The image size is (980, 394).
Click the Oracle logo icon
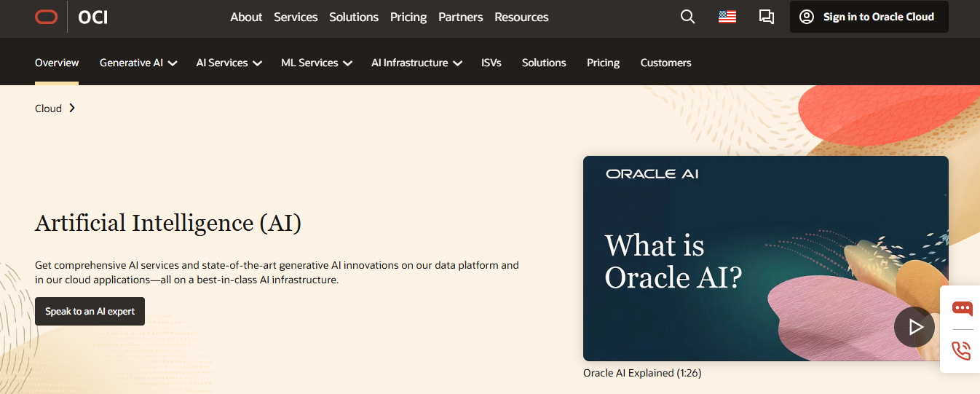pos(46,17)
